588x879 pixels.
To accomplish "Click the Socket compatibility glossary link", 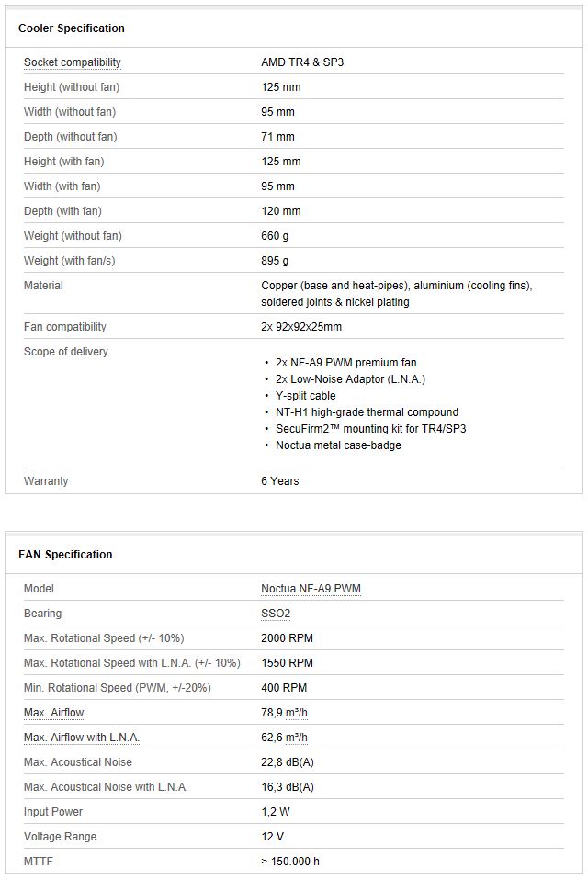I will point(72,62).
